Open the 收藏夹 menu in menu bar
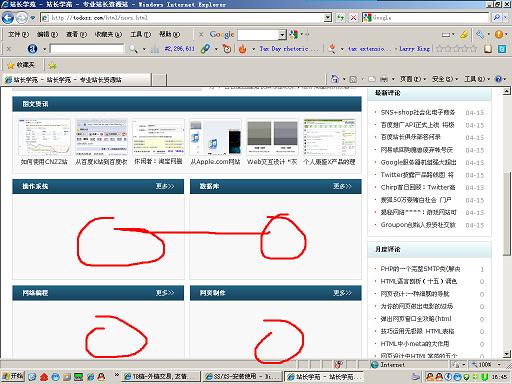 coord(108,34)
